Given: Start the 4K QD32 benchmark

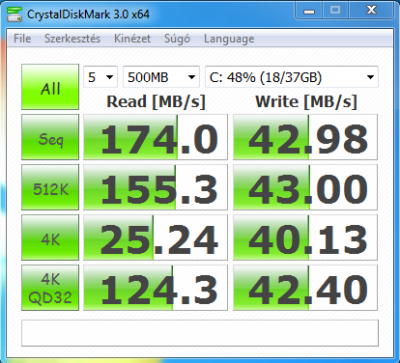Looking at the screenshot, I should (50, 288).
